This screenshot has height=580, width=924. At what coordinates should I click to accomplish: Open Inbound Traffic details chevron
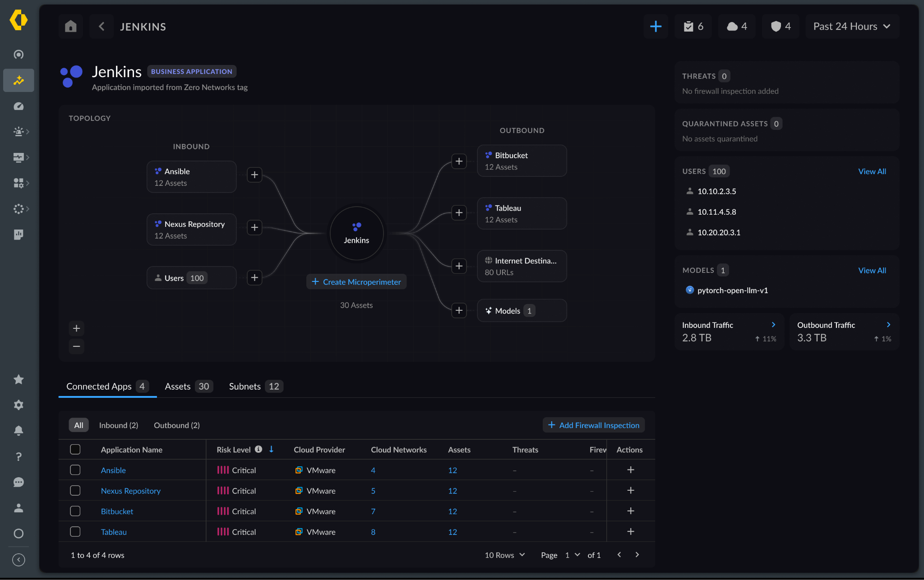pos(773,325)
